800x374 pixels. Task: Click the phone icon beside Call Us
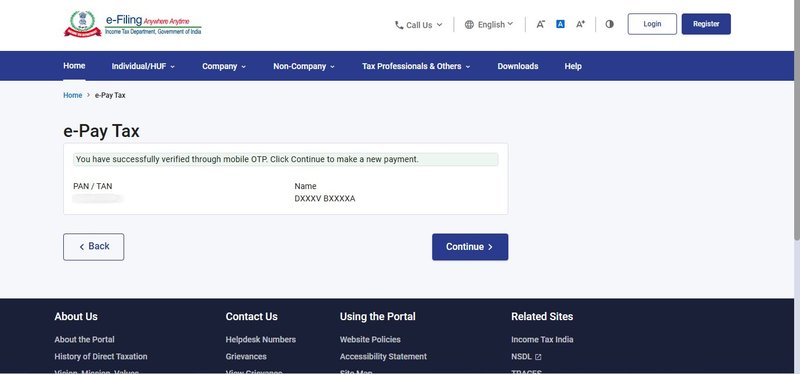coord(399,25)
